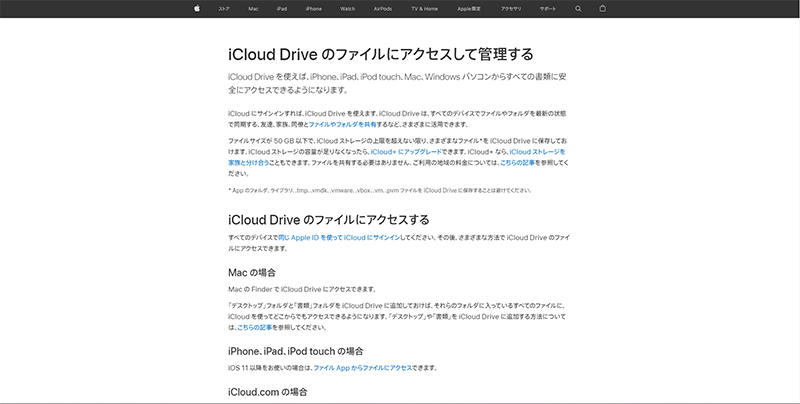Click text Mac の Finder で iCloud Drive にアクセスできます

302,289
